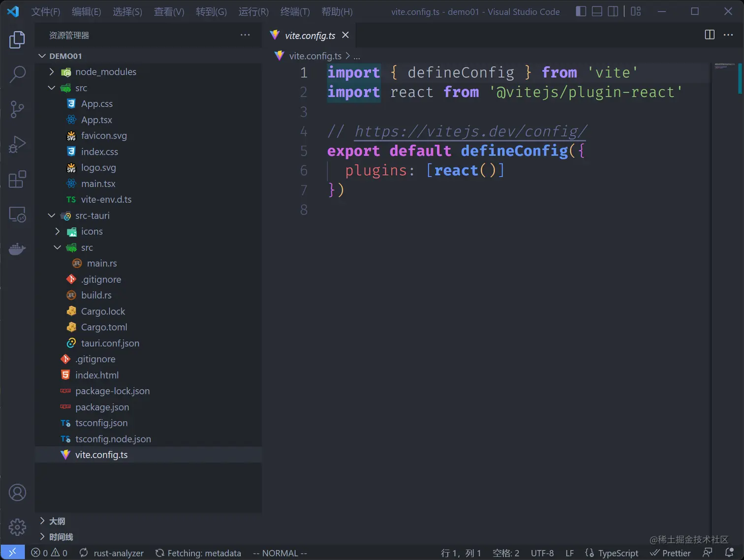Open the 选择(S) menu
744x560 pixels.
pyautogui.click(x=127, y=12)
